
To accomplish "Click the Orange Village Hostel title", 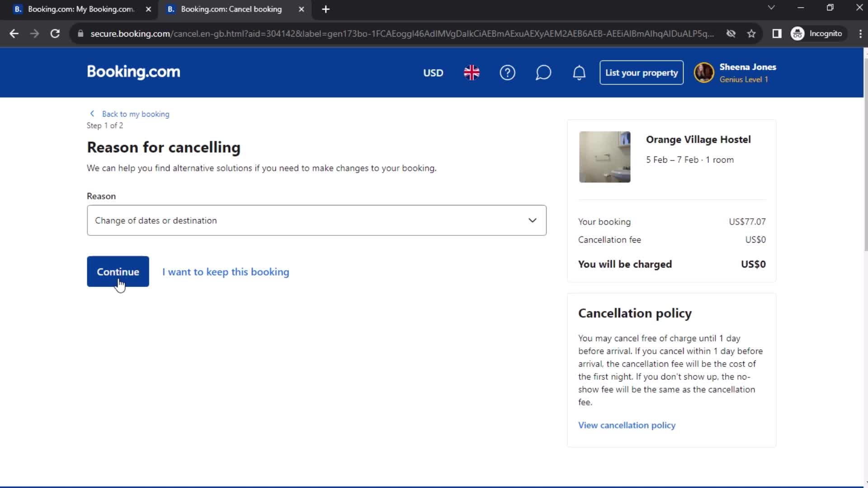I will (x=698, y=139).
